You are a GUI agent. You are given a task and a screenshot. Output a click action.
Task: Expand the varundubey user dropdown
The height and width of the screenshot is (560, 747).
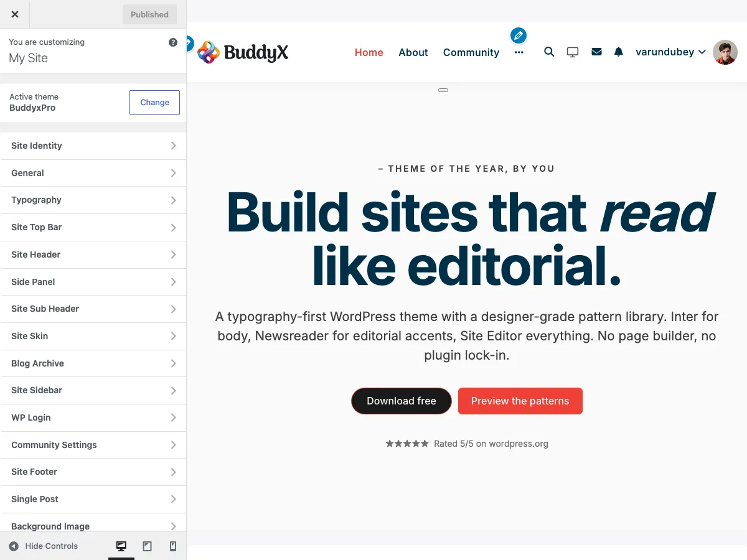click(x=670, y=52)
